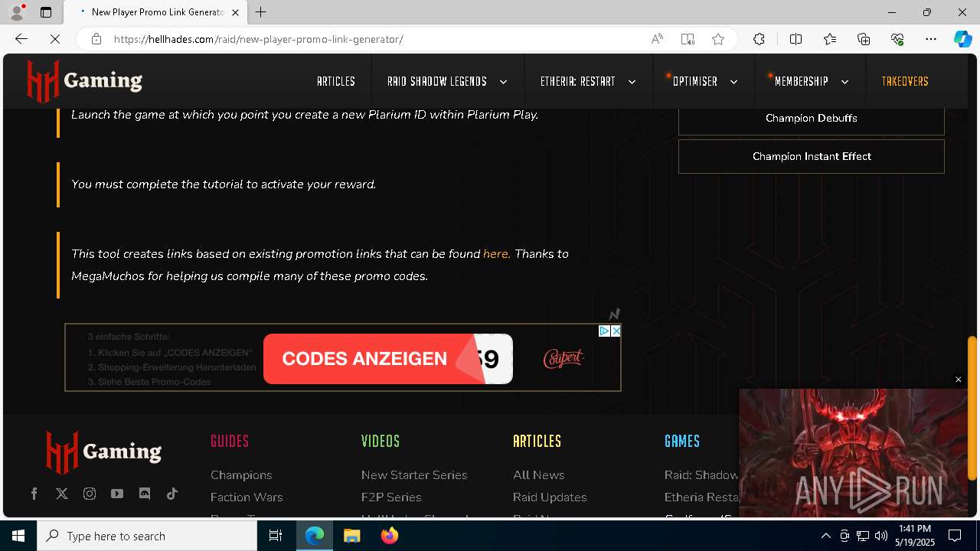Open the tab actions menu icon
Screen dimensions: 980x551
pos(46,12)
